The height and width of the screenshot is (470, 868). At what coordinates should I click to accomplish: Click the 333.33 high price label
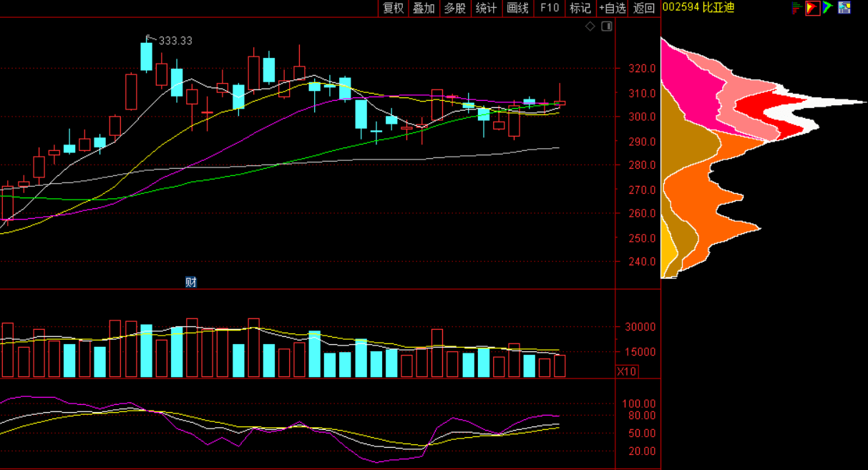coord(175,41)
